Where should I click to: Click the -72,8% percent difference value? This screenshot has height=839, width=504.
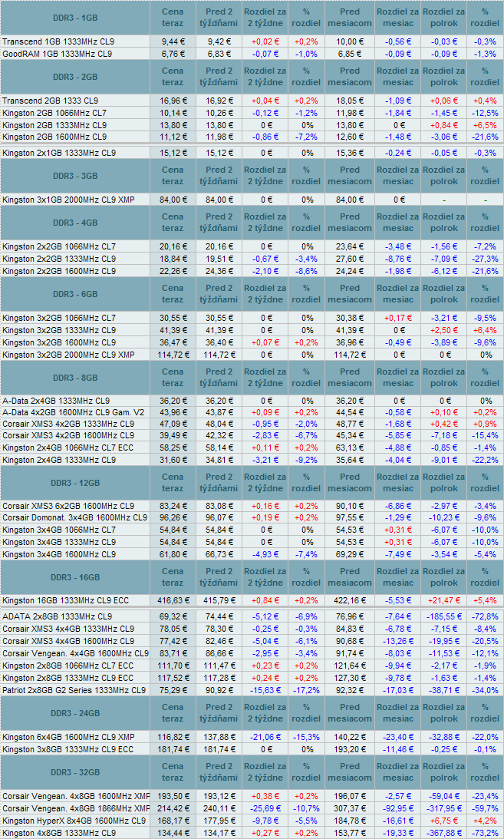coord(485,616)
